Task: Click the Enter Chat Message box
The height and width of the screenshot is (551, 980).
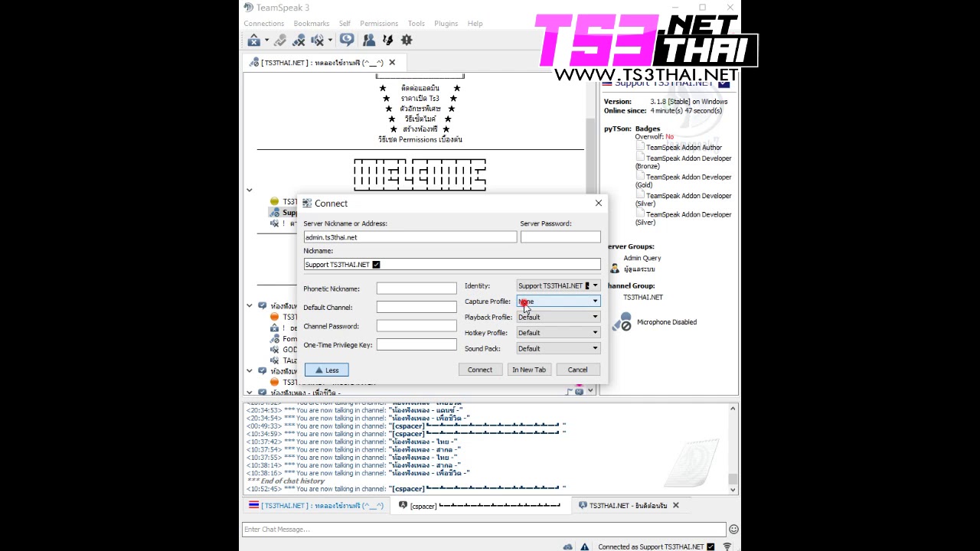Action: [x=484, y=529]
